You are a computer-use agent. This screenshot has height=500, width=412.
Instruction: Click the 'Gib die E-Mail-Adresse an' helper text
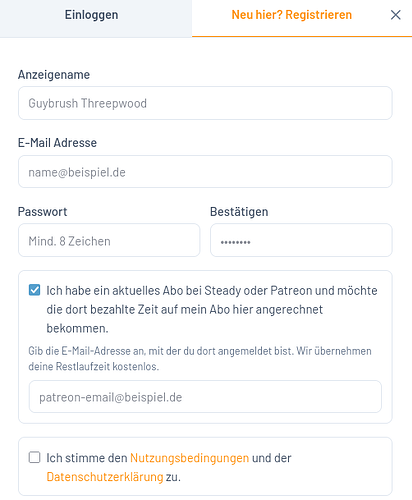point(200,359)
